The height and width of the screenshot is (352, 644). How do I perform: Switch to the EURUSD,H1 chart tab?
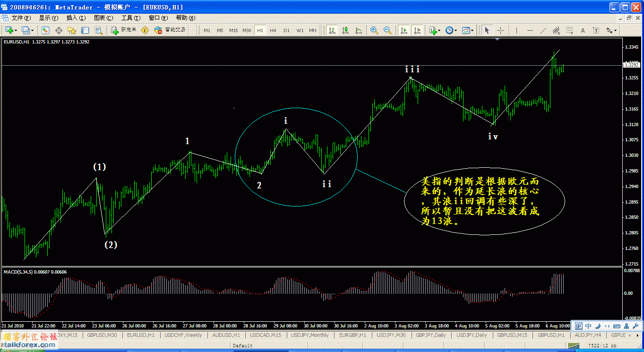pyautogui.click(x=141, y=335)
